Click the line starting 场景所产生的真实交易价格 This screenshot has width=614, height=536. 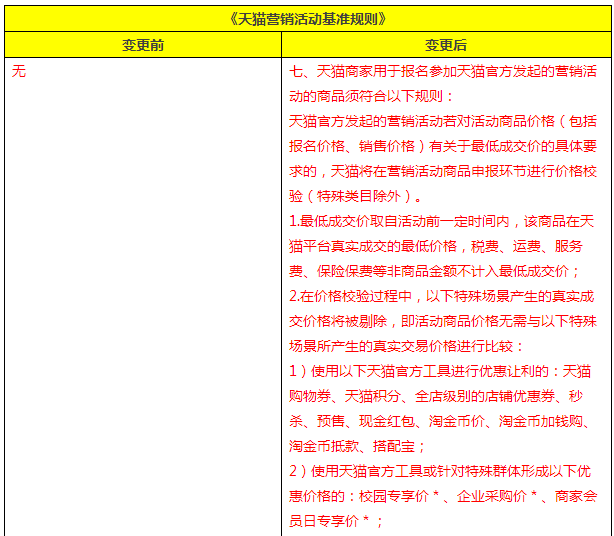coord(406,346)
